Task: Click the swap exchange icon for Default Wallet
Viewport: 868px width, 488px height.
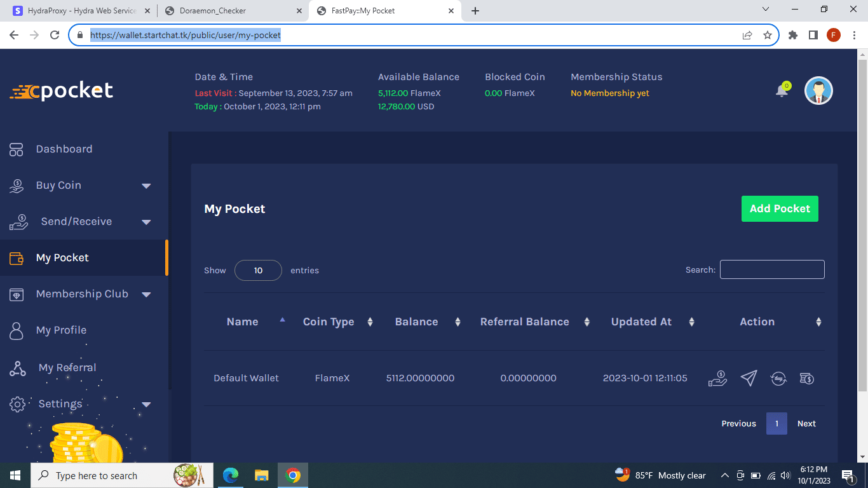Action: click(x=778, y=379)
